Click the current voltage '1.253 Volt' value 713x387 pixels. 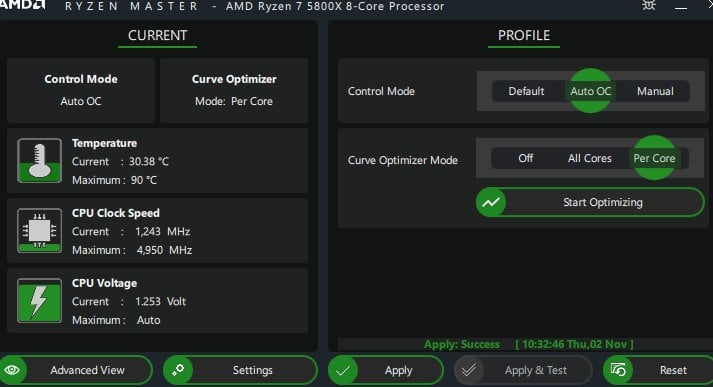coord(161,302)
